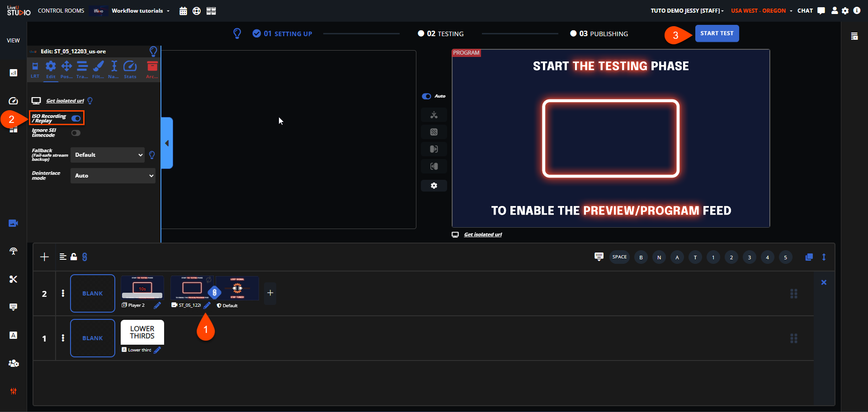
Task: Open the Control Rooms menu
Action: 61,11
